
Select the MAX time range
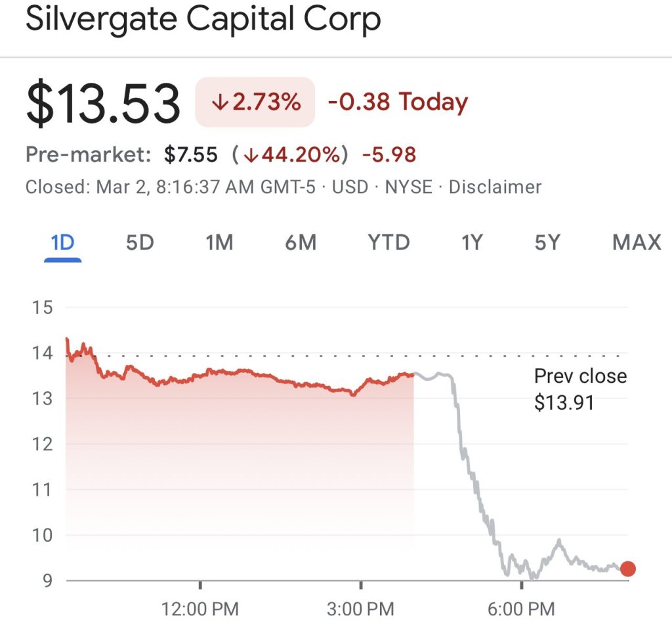point(636,243)
